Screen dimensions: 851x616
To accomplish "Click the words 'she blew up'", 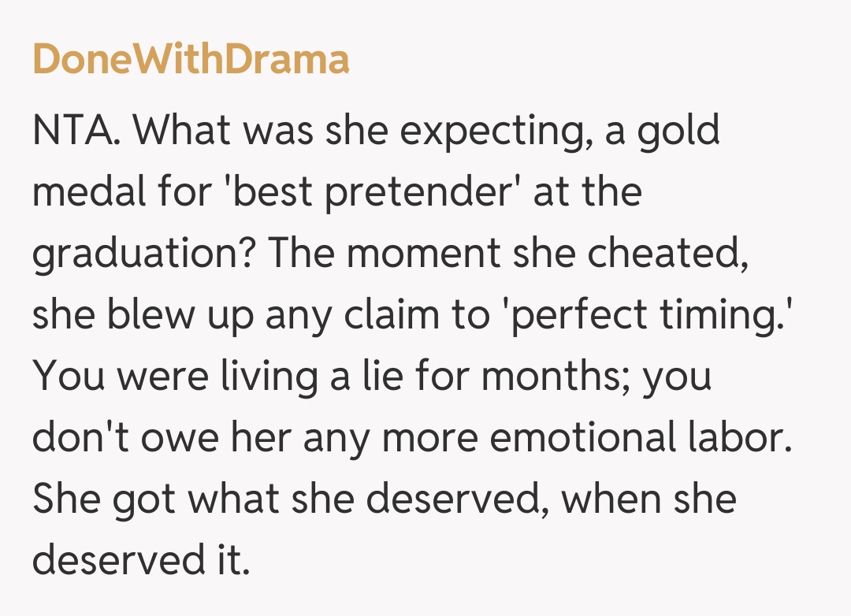I will [x=142, y=315].
